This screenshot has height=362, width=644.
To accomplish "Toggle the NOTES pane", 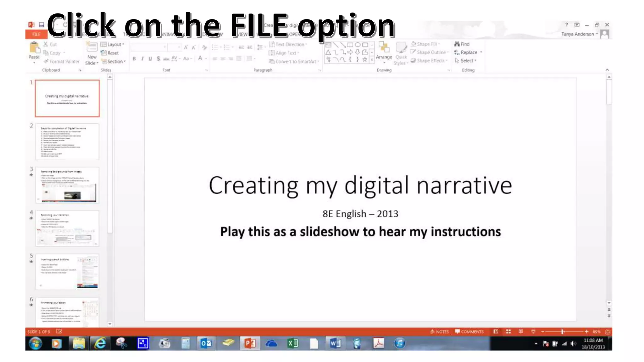I will click(439, 332).
